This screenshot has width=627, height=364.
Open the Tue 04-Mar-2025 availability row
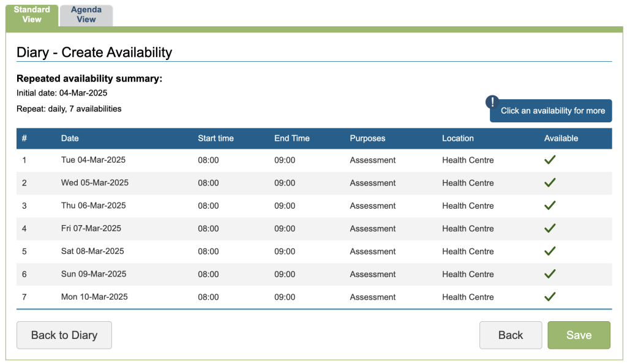[x=93, y=160]
